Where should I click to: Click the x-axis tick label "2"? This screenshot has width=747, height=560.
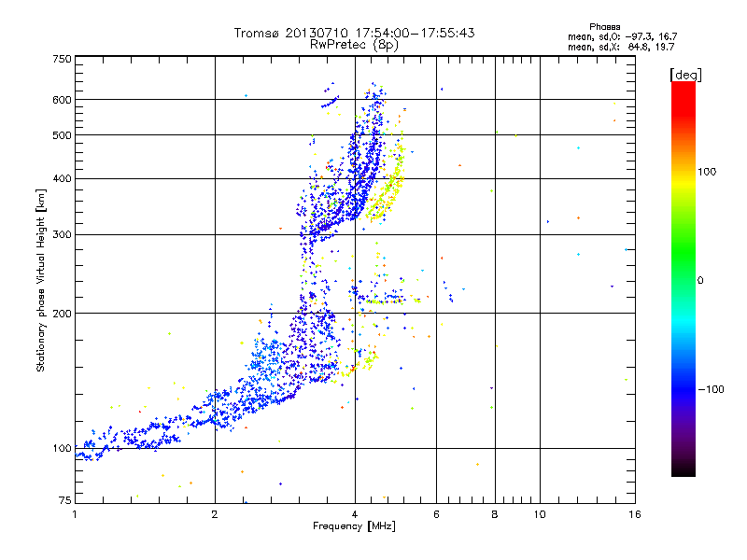(215, 514)
